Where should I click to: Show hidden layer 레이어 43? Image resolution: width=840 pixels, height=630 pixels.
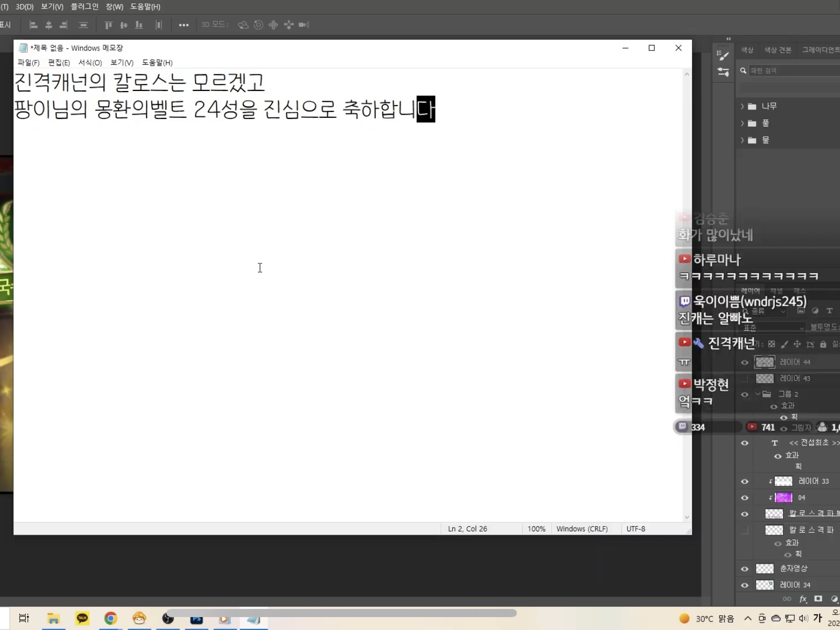pyautogui.click(x=745, y=379)
